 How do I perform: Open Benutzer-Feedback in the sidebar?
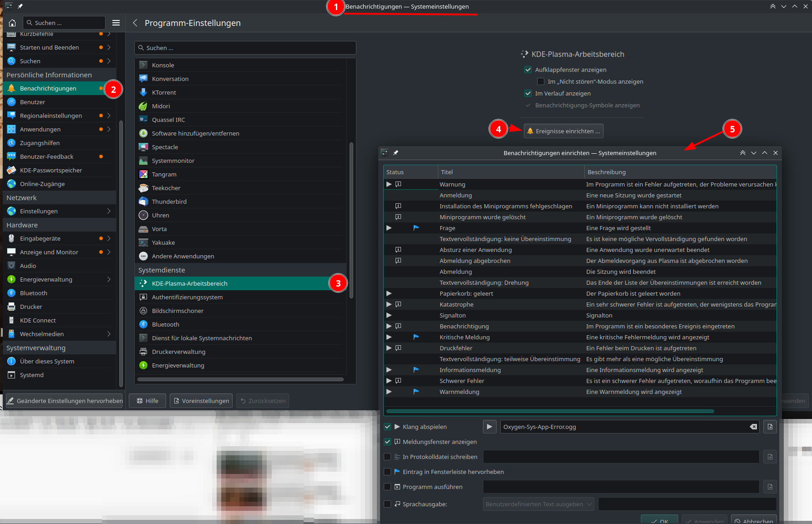(x=59, y=156)
